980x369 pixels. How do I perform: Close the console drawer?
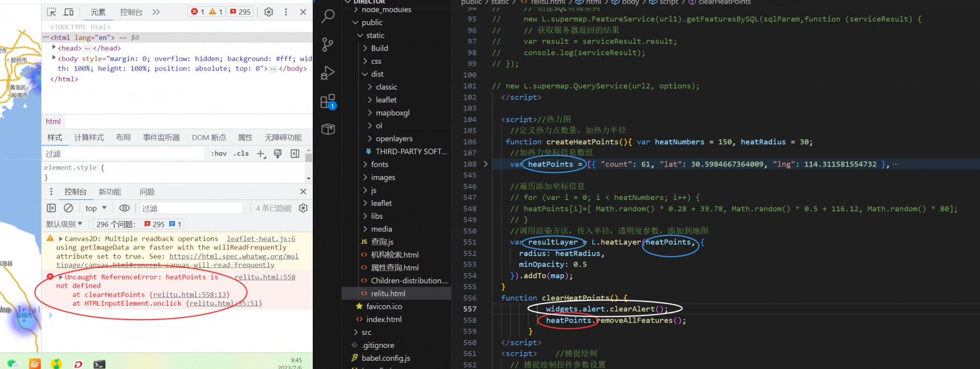(x=303, y=192)
